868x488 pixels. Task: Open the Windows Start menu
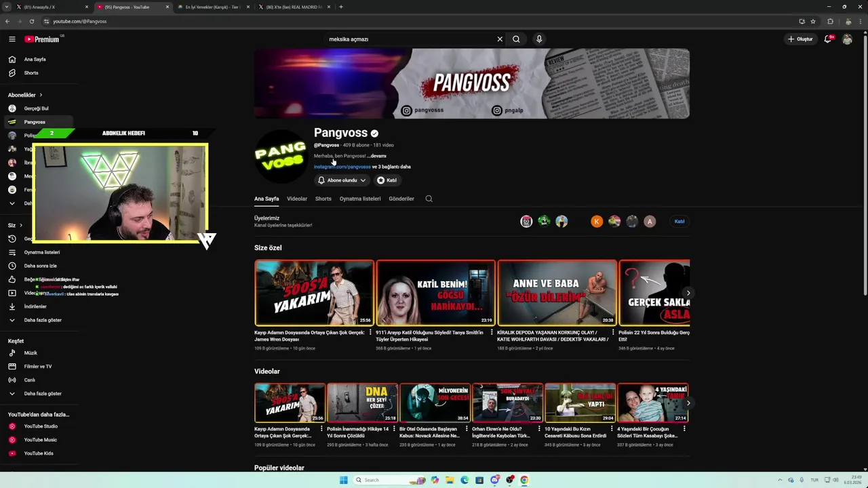[x=344, y=480]
